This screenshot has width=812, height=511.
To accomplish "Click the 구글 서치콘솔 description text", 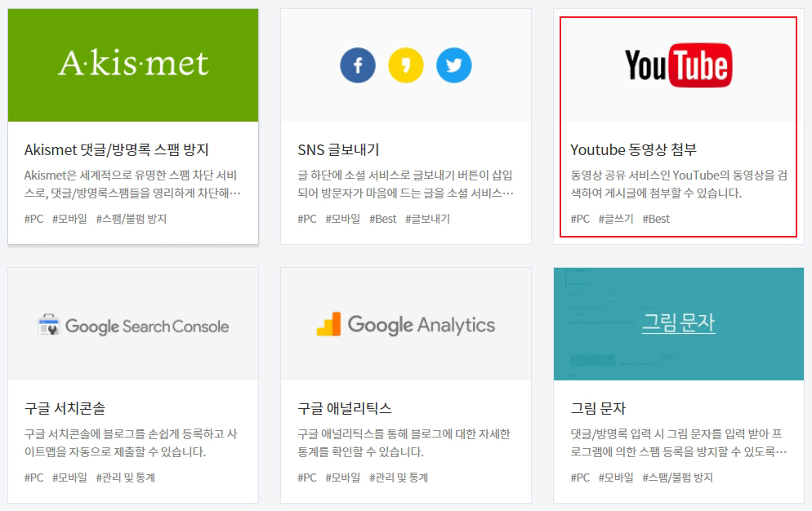I will click(x=131, y=442).
